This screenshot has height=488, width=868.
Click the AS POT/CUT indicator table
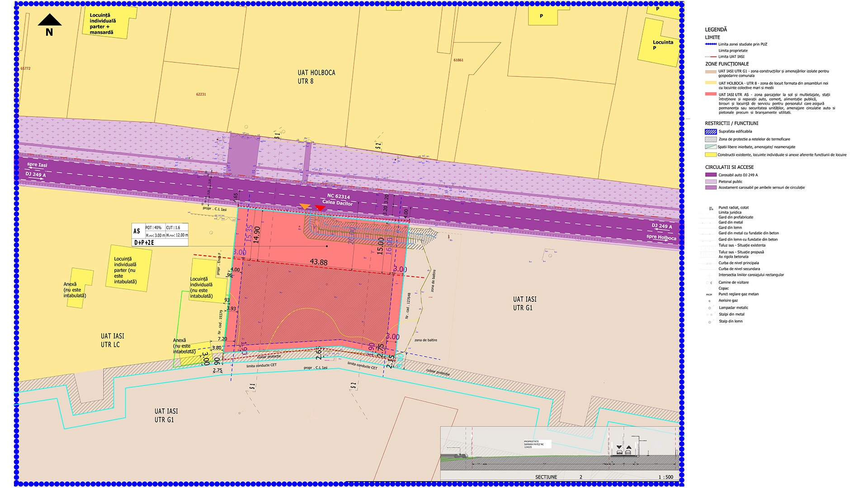click(x=160, y=235)
